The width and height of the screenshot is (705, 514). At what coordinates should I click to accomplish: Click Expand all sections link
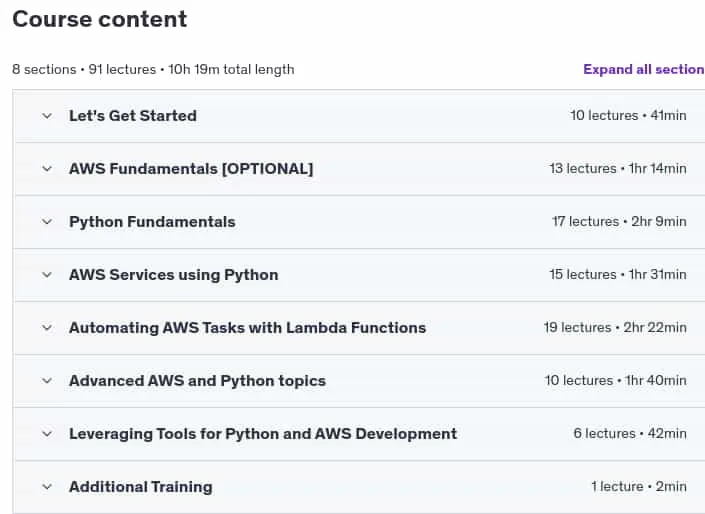[x=644, y=69]
